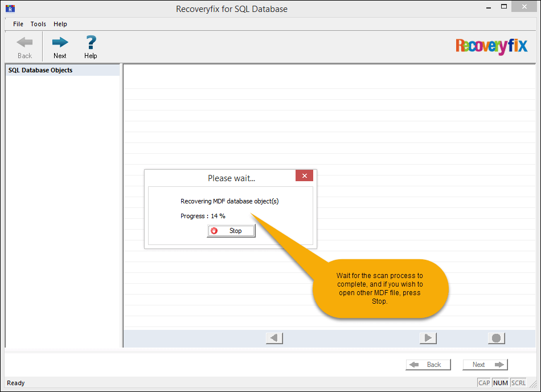Image resolution: width=541 pixels, height=392 pixels.
Task: Click the Ready status bar text
Action: 16,383
